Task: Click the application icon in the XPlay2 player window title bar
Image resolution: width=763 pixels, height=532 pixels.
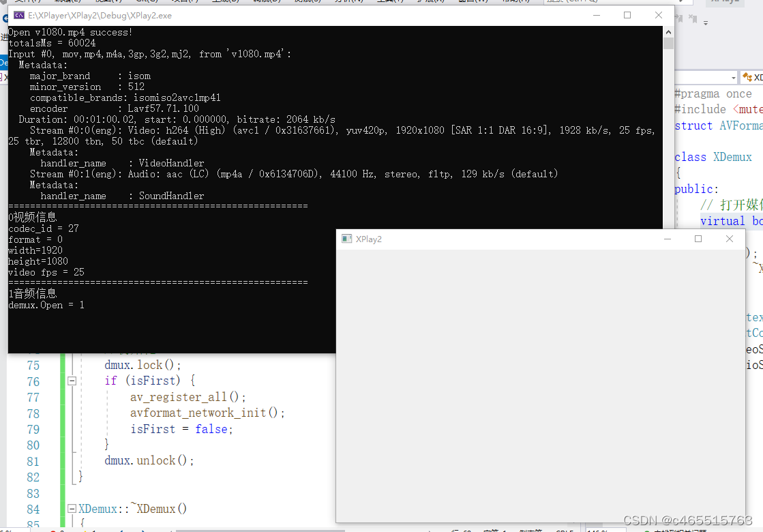Action: coord(346,239)
